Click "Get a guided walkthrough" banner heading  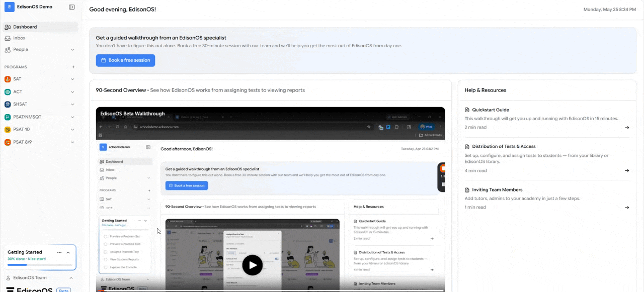(161, 38)
